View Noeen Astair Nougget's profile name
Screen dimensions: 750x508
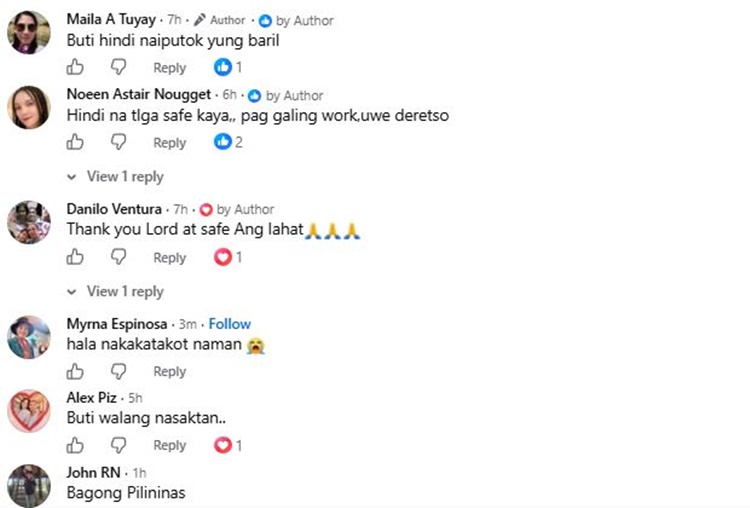139,94
